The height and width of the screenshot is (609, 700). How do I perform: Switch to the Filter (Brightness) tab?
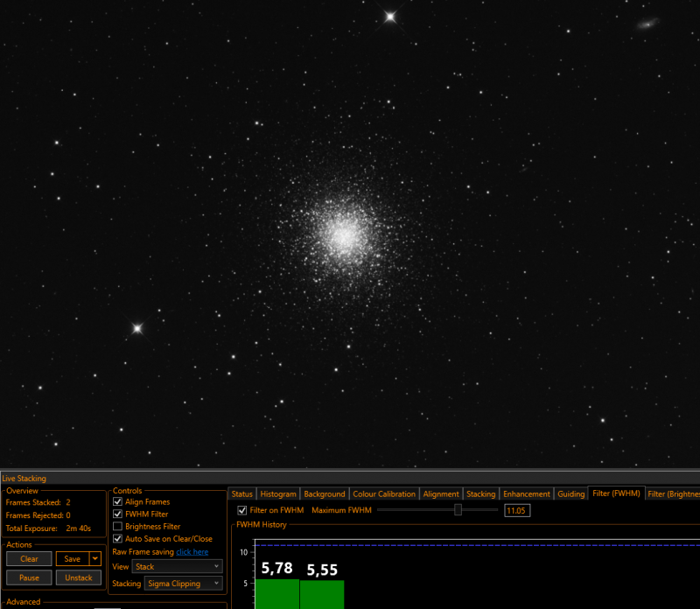pos(673,493)
